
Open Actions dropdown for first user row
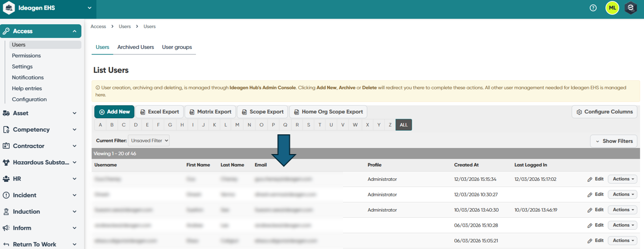click(x=622, y=179)
